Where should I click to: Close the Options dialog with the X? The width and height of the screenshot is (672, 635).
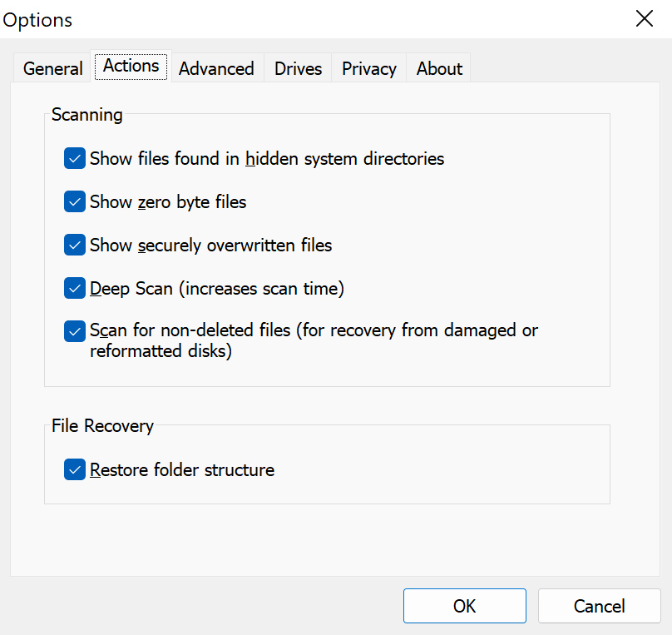pos(644,19)
